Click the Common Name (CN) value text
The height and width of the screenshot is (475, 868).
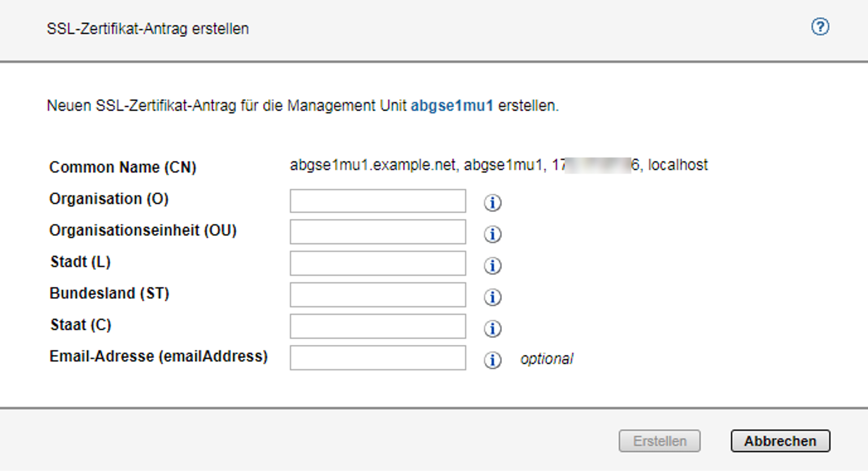(498, 165)
